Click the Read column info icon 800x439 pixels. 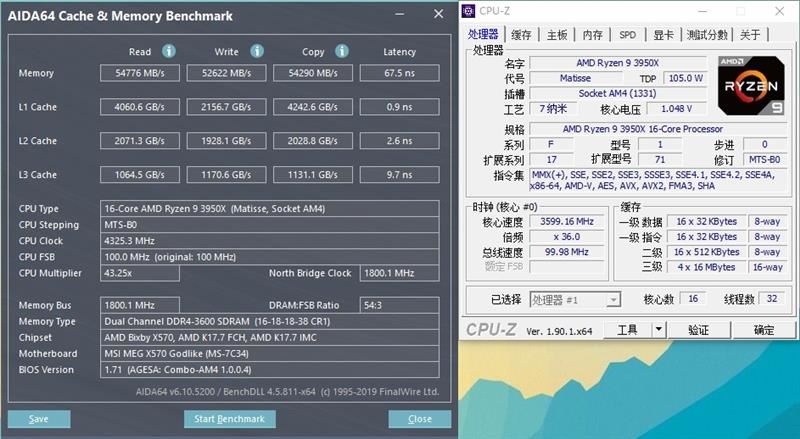point(169,51)
